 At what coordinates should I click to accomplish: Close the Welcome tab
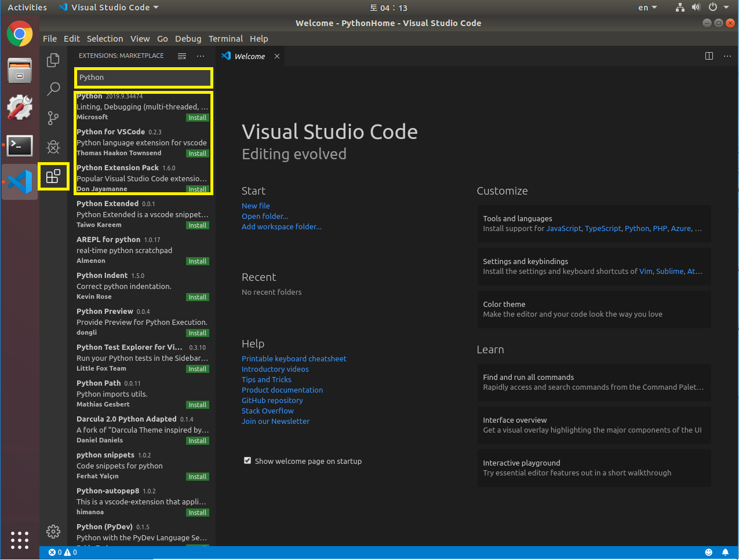click(x=277, y=56)
